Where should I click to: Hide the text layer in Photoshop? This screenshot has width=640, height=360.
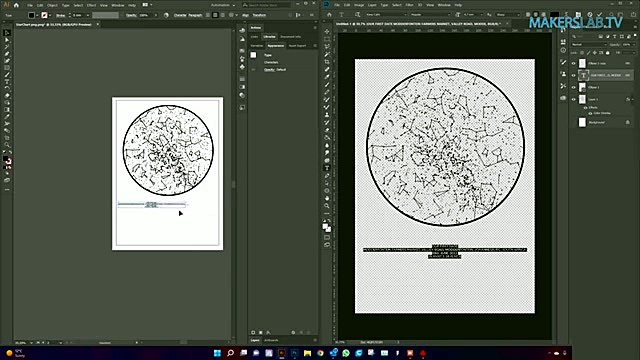click(573, 75)
